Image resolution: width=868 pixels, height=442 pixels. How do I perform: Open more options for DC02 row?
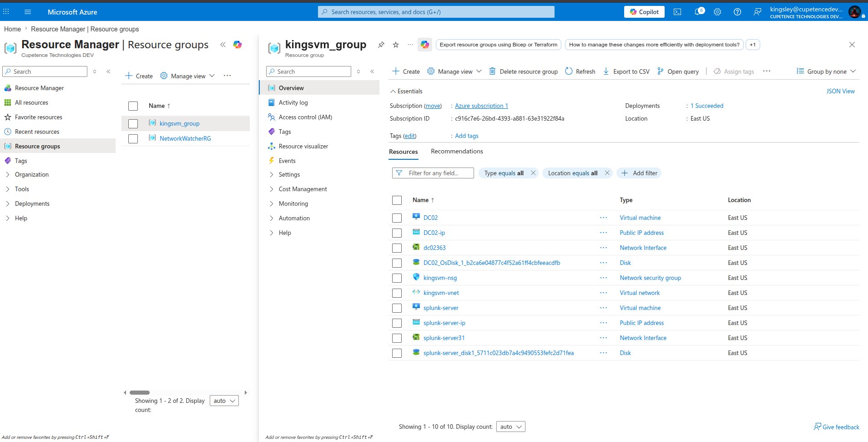[603, 218]
